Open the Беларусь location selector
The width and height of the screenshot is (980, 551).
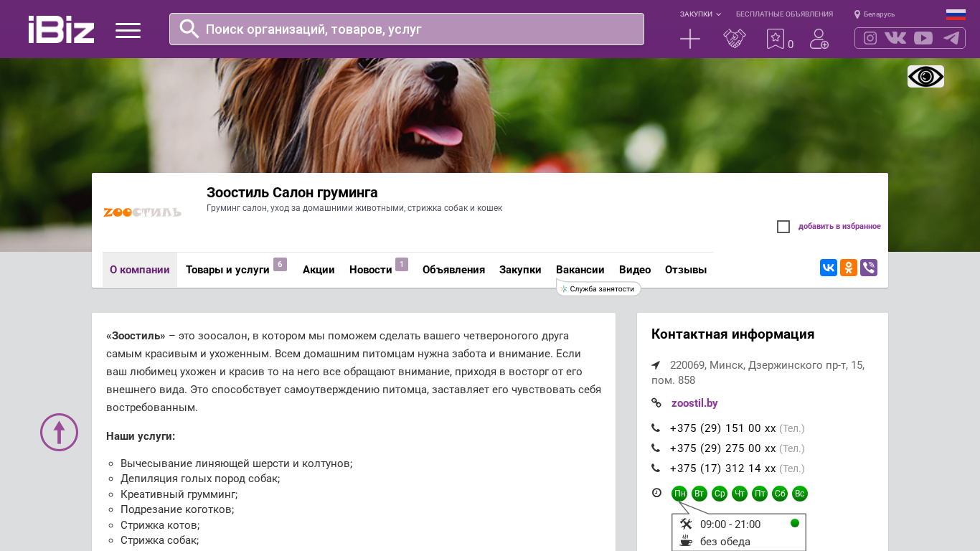coord(875,14)
